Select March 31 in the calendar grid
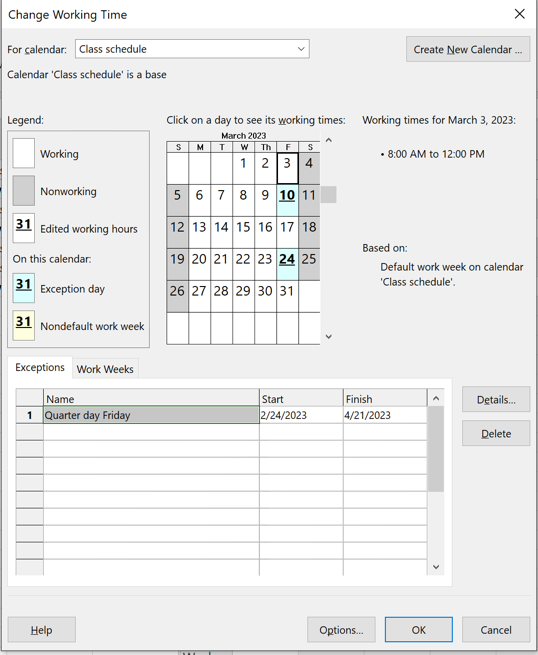 point(287,296)
